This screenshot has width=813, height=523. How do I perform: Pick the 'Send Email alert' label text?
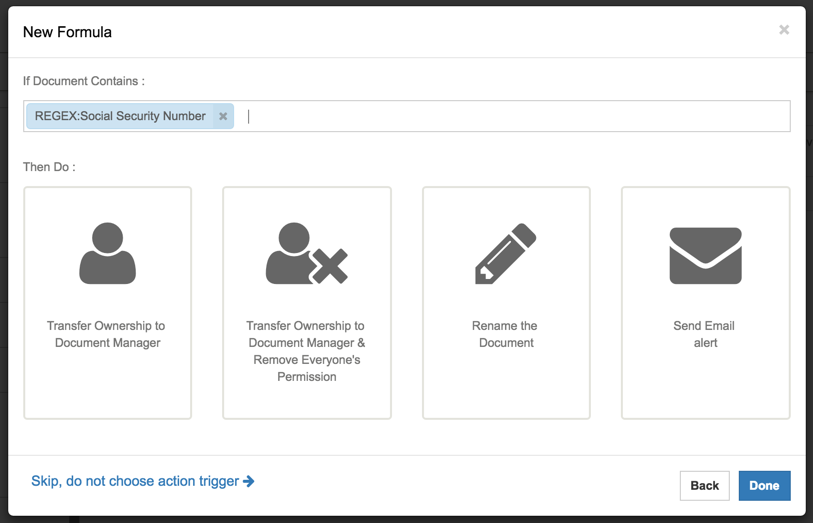pos(705,334)
